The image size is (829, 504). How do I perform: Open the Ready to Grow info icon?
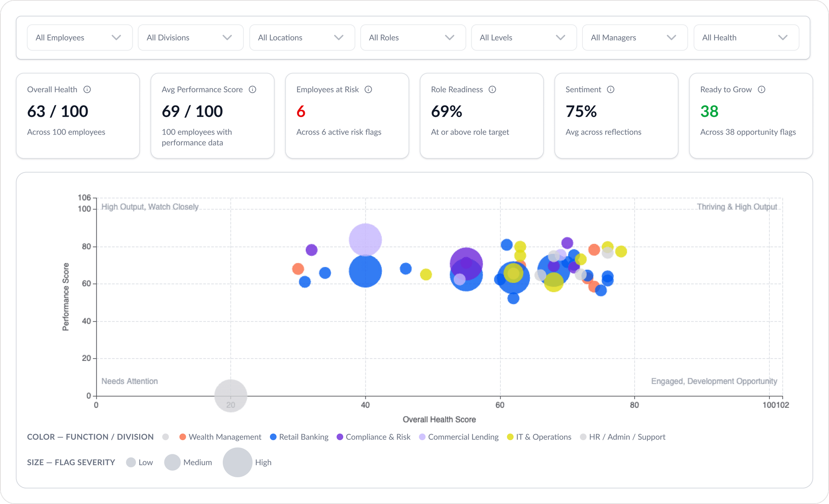tap(762, 89)
